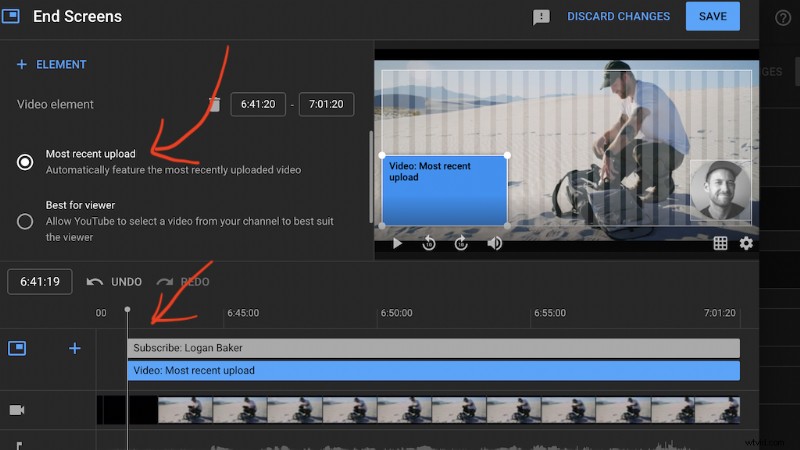The width and height of the screenshot is (800, 450).
Task: Play the video preview
Action: point(397,243)
